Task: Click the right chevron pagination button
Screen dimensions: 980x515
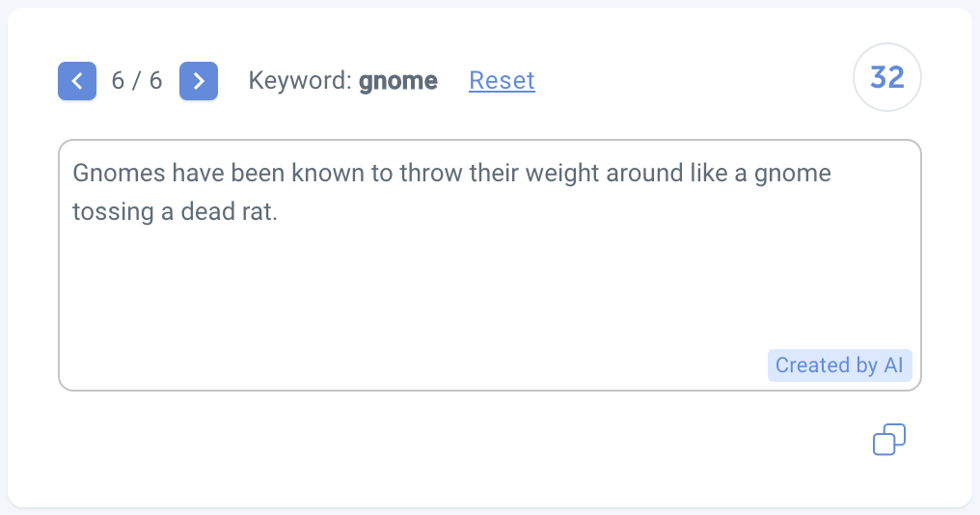Action: tap(198, 81)
